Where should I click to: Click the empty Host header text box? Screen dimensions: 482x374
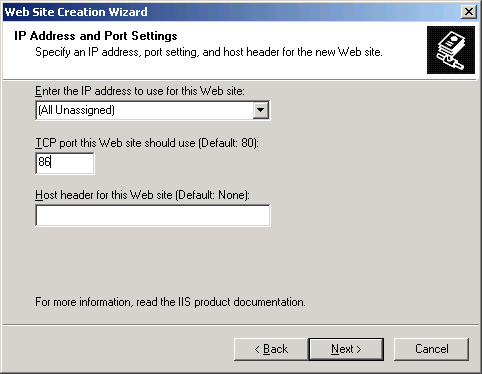153,215
